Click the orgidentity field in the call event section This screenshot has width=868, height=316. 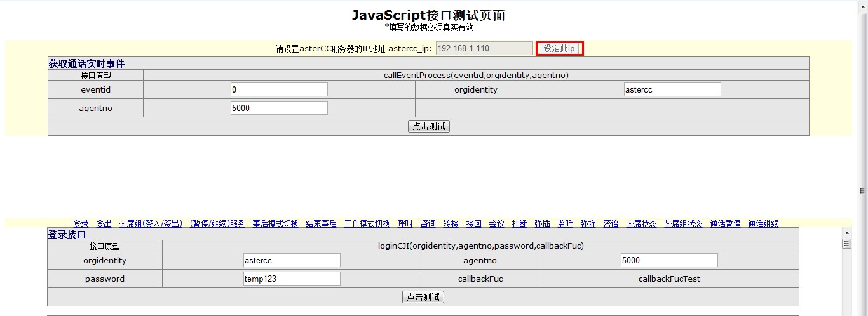pyautogui.click(x=672, y=90)
